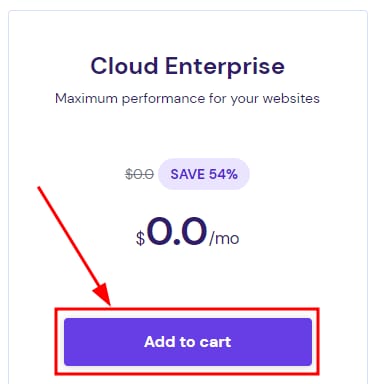Click the word Cloud in heading
380x384 pixels.
tap(124, 65)
